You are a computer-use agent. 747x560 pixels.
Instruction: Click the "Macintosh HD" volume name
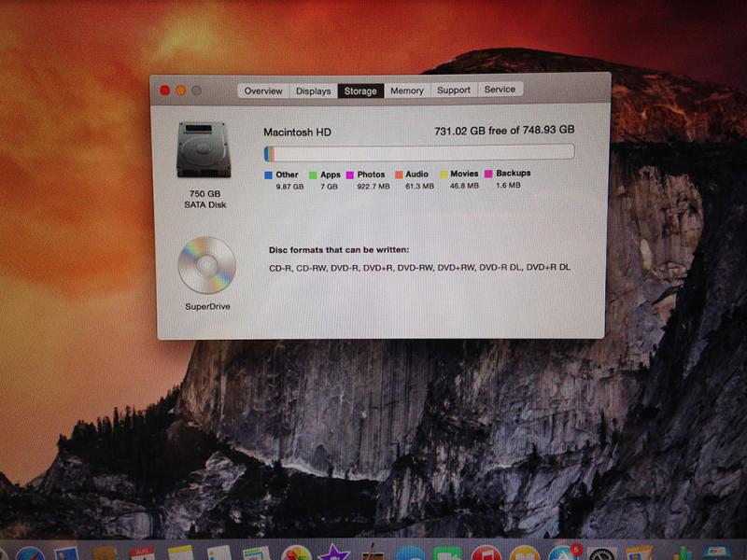tap(297, 133)
